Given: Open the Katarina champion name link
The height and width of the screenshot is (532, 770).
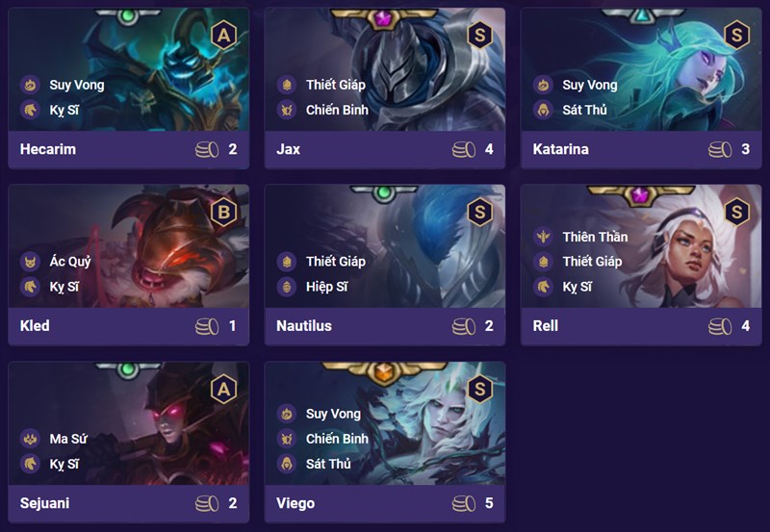Looking at the screenshot, I should tap(560, 149).
